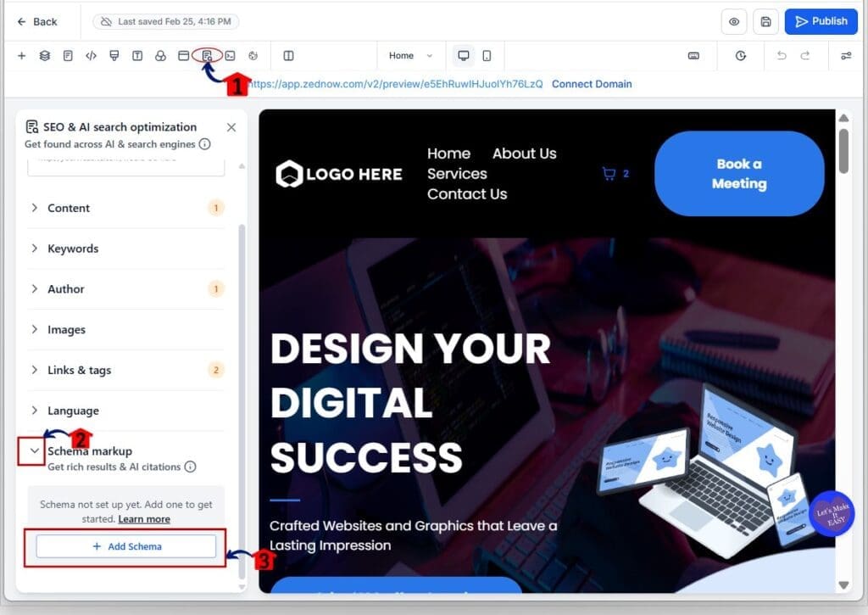Open the Home page dropdown

point(410,56)
